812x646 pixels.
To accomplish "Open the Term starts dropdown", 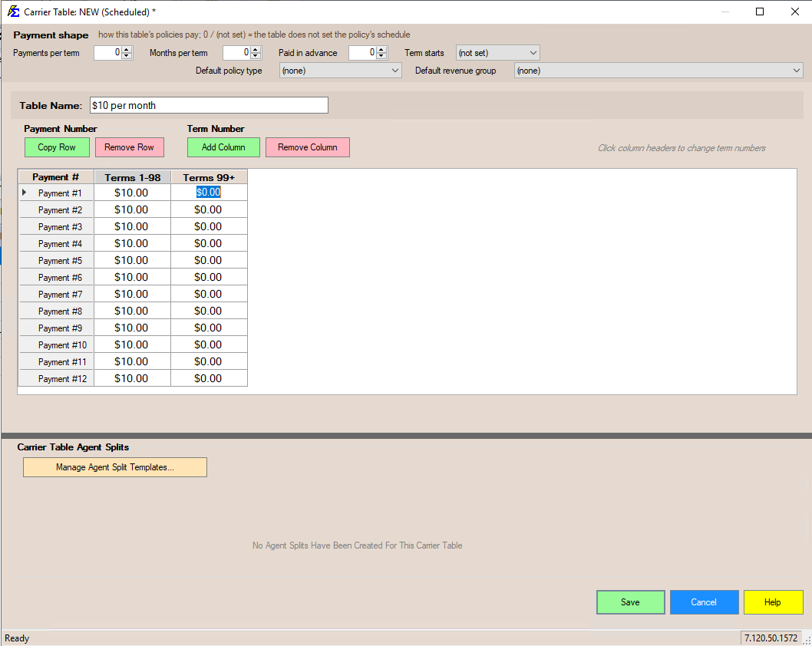I will click(497, 53).
